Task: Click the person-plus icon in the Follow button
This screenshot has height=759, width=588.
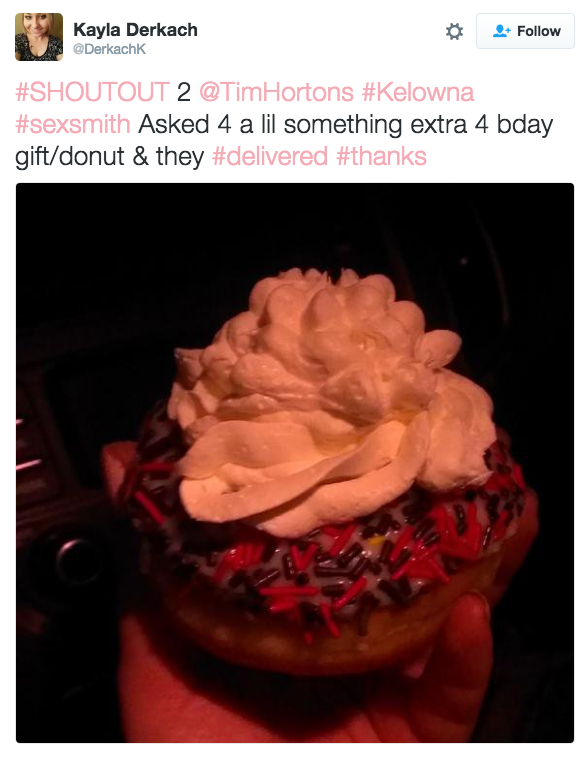Action: (501, 31)
